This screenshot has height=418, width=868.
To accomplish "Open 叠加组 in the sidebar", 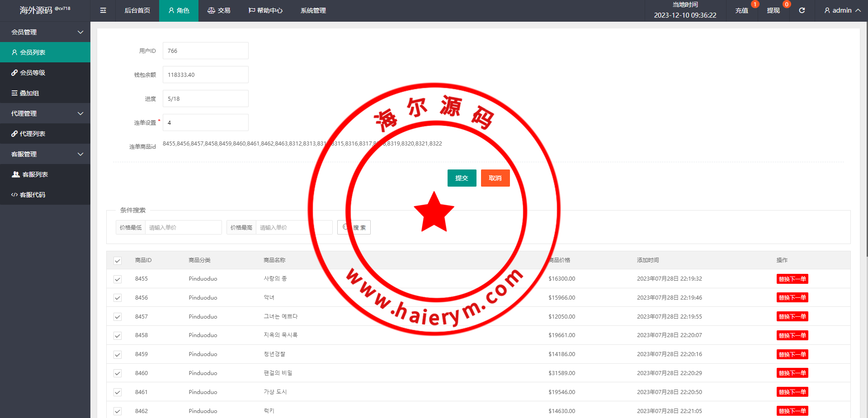I will (29, 93).
